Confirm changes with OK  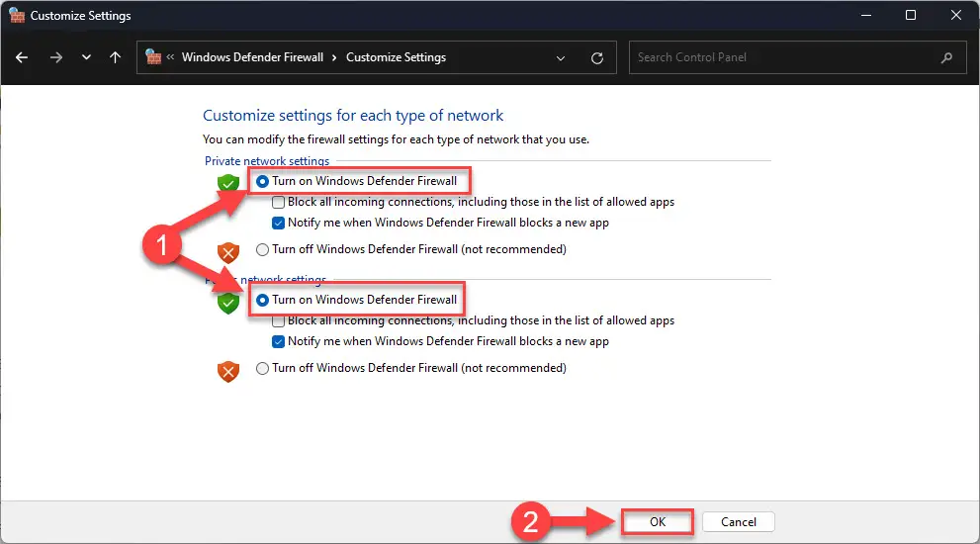point(658,522)
